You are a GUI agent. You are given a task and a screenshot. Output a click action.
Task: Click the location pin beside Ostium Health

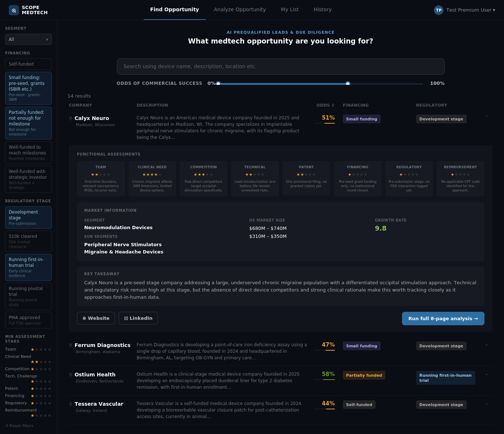pos(71,375)
